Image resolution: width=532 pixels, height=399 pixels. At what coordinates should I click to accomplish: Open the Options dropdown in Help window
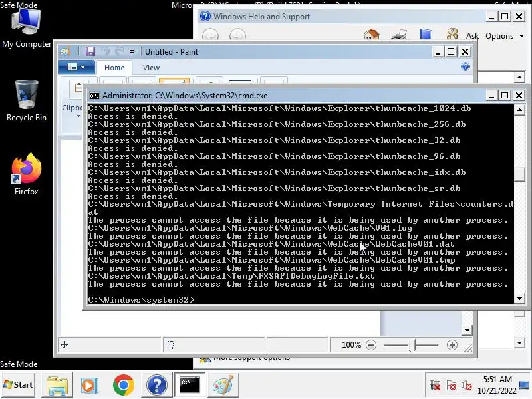(505, 36)
